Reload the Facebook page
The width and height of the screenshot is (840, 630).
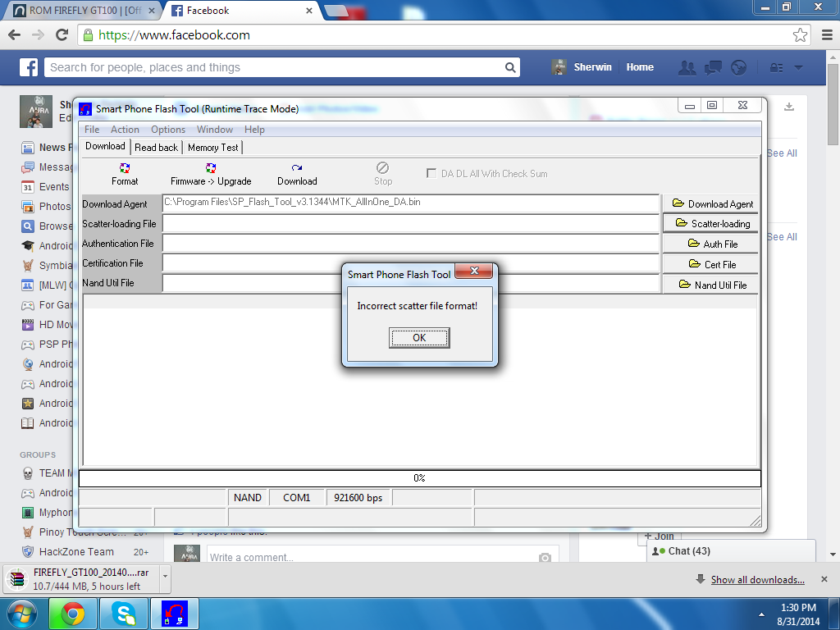(62, 34)
